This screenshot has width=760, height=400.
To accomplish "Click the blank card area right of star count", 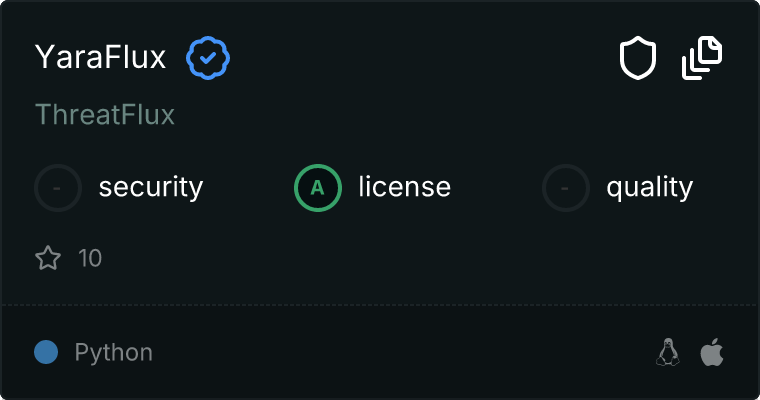I will pyautogui.click(x=400, y=259).
